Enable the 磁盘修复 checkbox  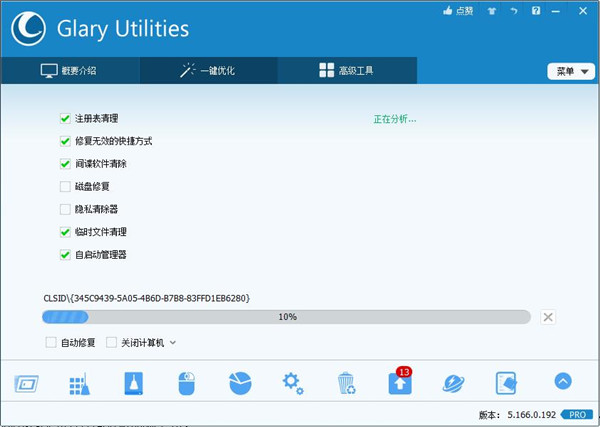66,186
